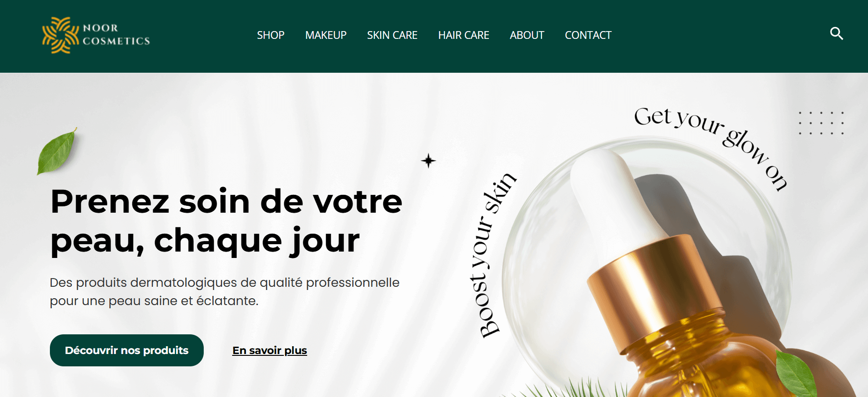Click the Noor Cosmetics logo emblem

click(x=60, y=35)
